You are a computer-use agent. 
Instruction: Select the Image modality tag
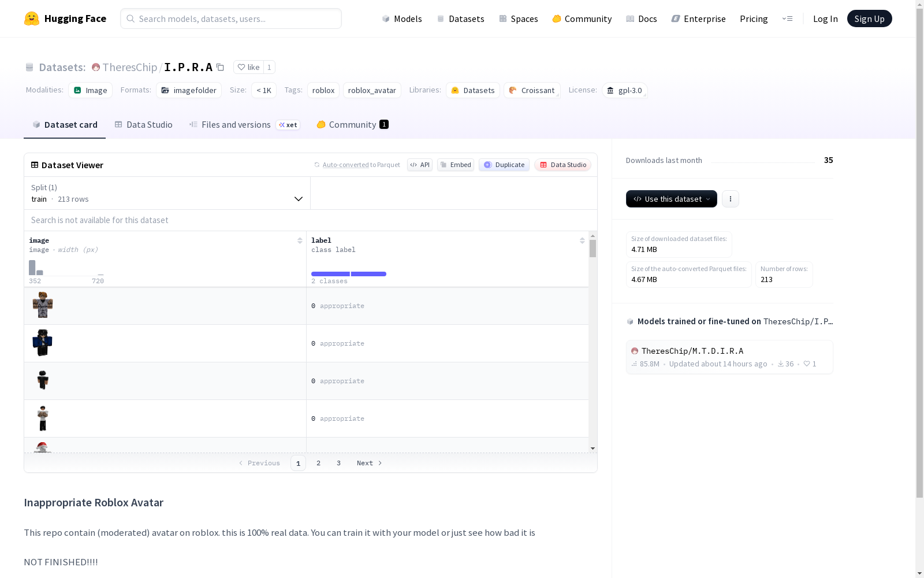(91, 90)
